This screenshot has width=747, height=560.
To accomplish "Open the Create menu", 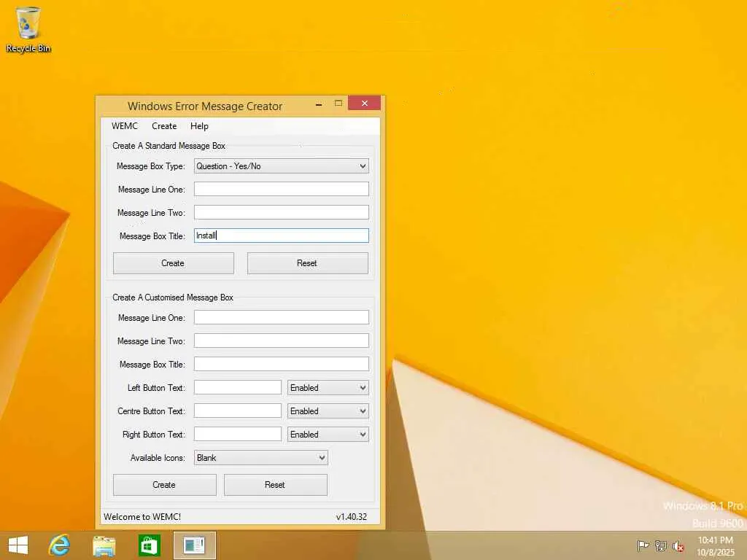I will point(164,126).
